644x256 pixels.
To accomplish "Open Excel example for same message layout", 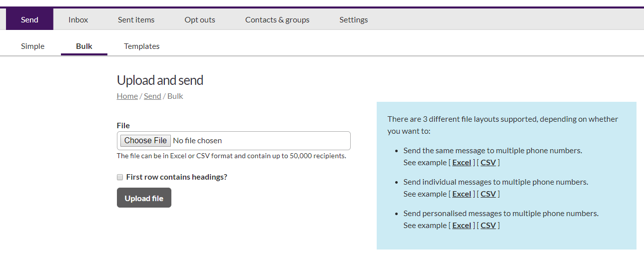I will click(462, 163).
